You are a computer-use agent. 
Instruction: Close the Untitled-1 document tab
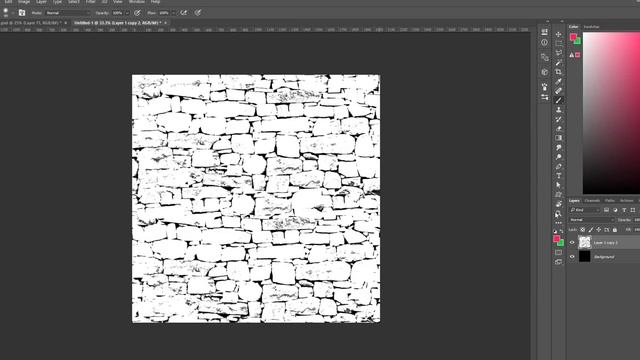click(165, 23)
